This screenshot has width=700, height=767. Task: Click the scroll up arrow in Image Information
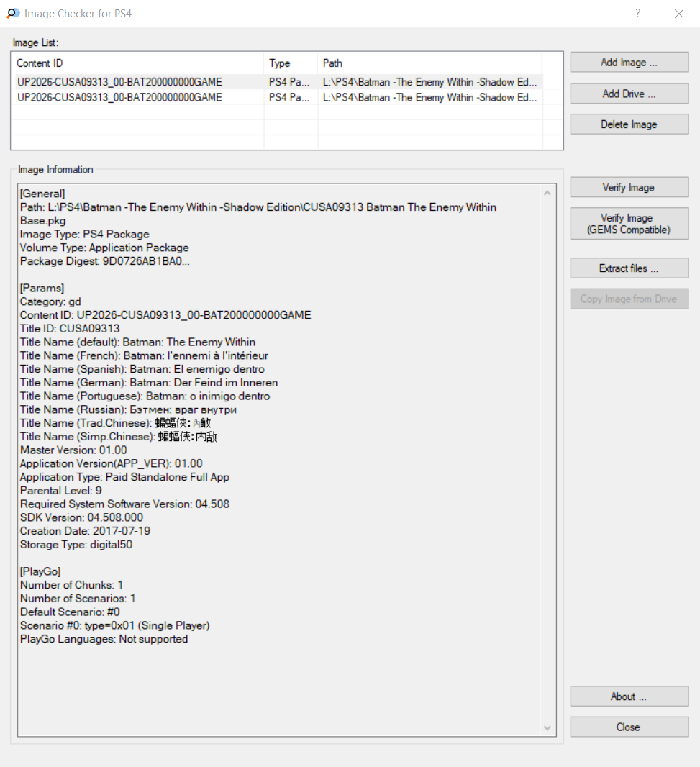coord(547,194)
